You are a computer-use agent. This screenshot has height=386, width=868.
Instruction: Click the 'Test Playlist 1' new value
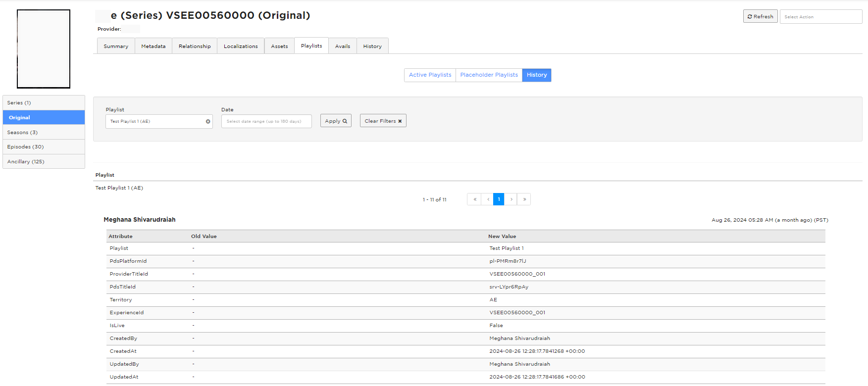(x=507, y=248)
